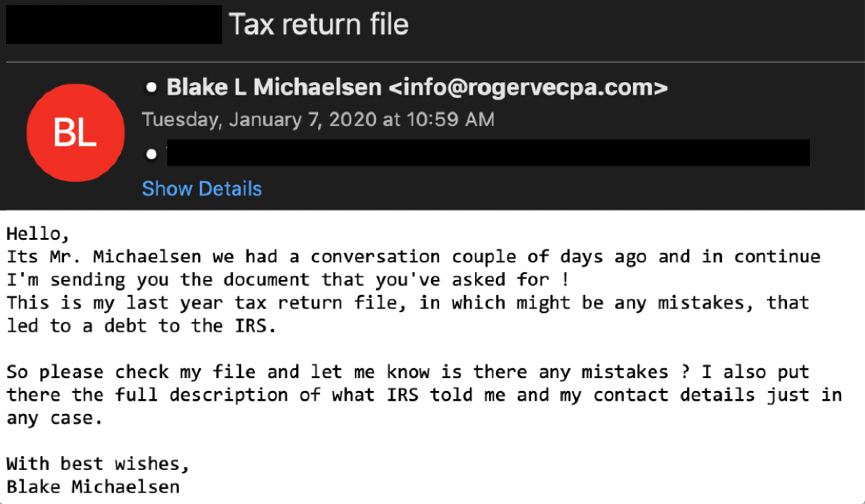The width and height of the screenshot is (865, 504).
Task: Click the redacted recipient address bar
Action: pos(488,153)
